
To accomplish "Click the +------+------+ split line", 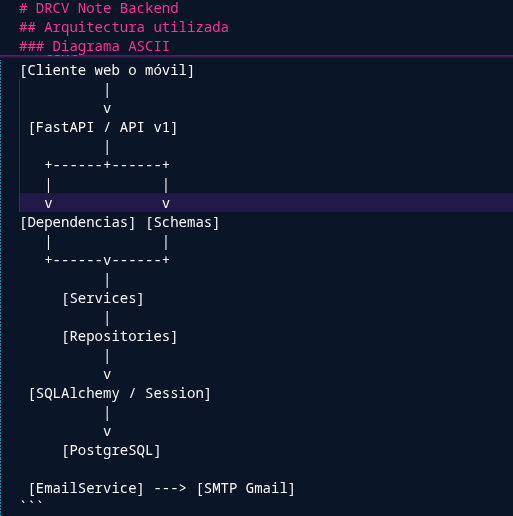I will coord(107,165).
